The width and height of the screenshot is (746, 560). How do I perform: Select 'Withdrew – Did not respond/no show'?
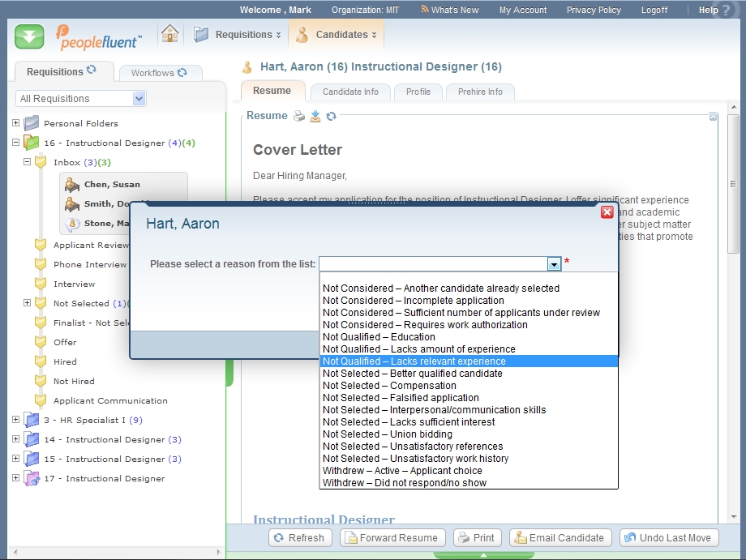(x=404, y=483)
